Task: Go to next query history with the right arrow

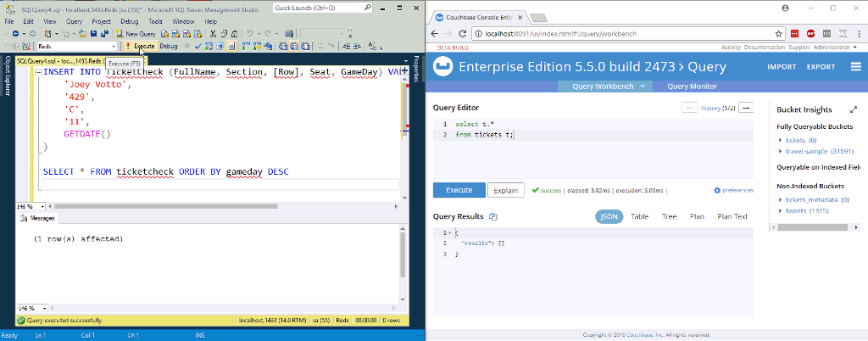Action: [746, 108]
